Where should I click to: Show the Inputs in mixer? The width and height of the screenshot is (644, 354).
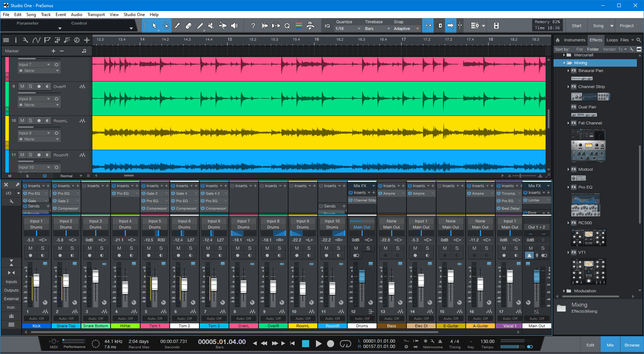(x=11, y=282)
